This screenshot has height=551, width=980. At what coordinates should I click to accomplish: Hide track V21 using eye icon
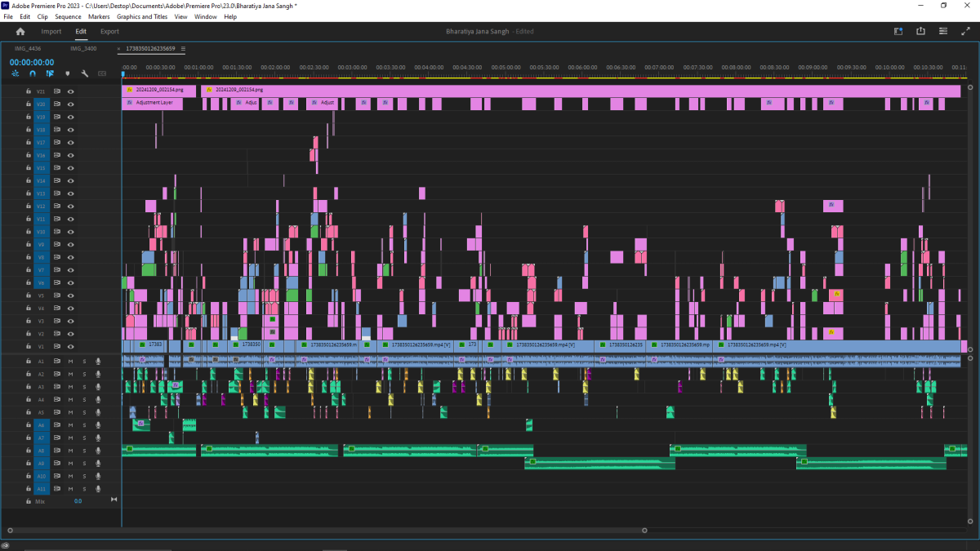click(x=71, y=91)
